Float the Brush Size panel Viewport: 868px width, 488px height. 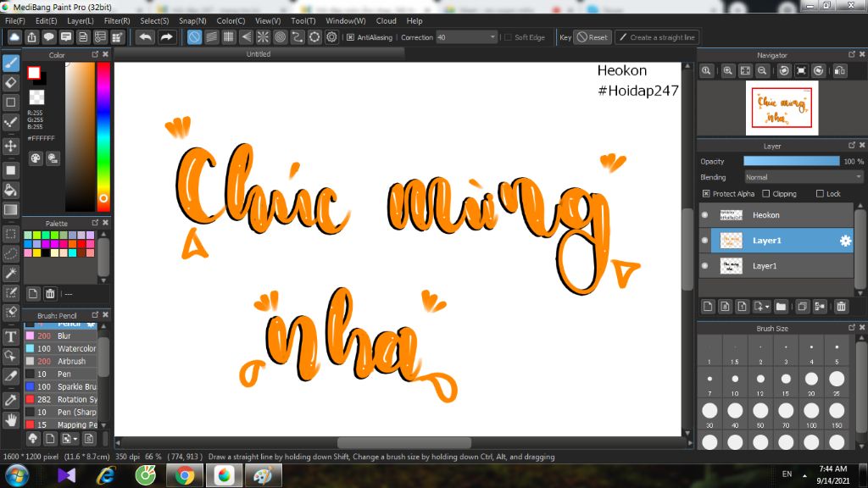coord(851,328)
